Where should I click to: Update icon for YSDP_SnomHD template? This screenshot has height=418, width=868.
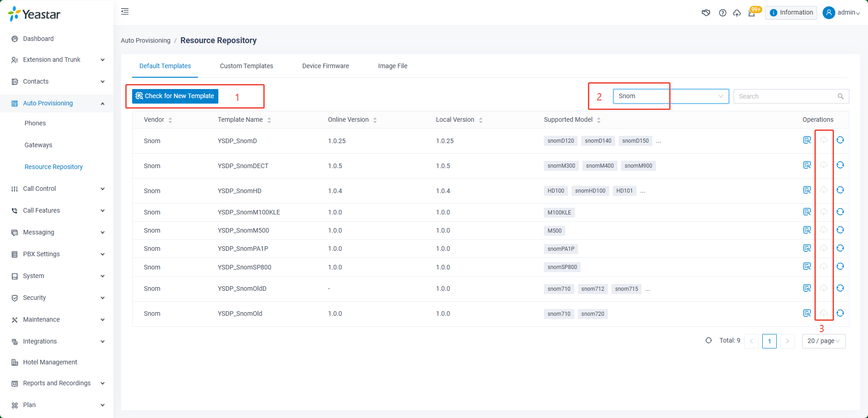pyautogui.click(x=824, y=190)
